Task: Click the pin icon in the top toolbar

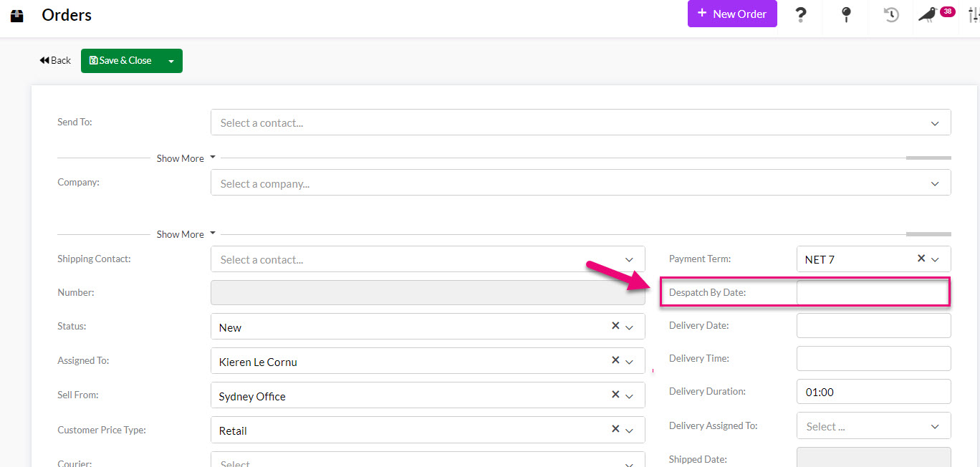Action: coord(845,14)
